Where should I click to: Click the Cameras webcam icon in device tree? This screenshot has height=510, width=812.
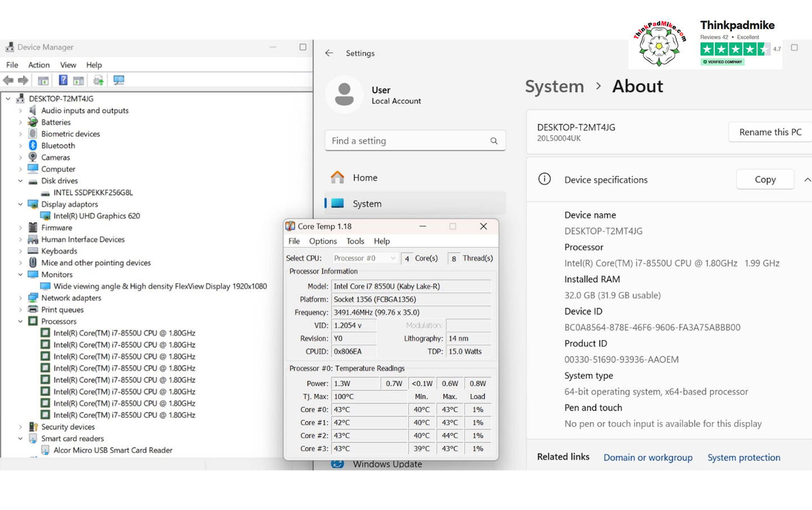pyautogui.click(x=33, y=157)
